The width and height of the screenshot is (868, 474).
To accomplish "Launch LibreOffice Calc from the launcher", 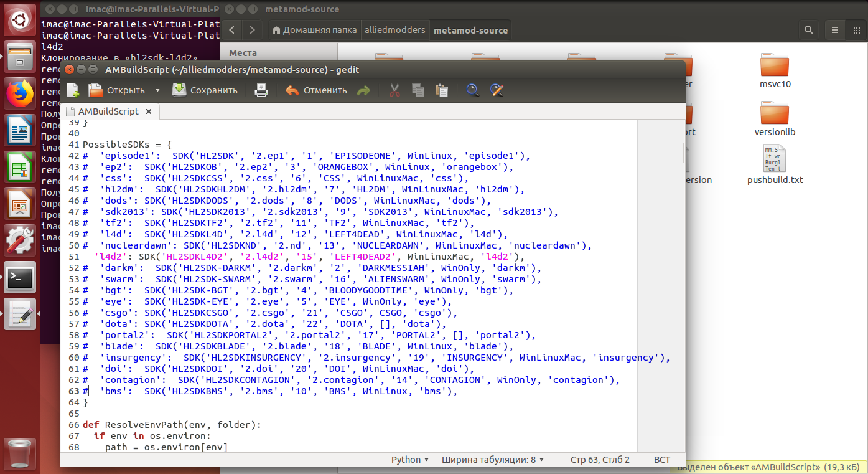I will coord(20,168).
